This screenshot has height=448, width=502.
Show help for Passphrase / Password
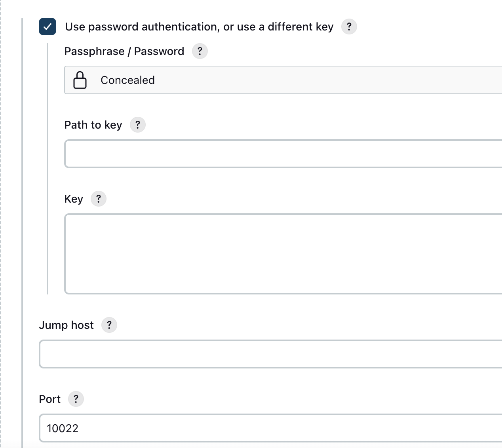coord(200,51)
